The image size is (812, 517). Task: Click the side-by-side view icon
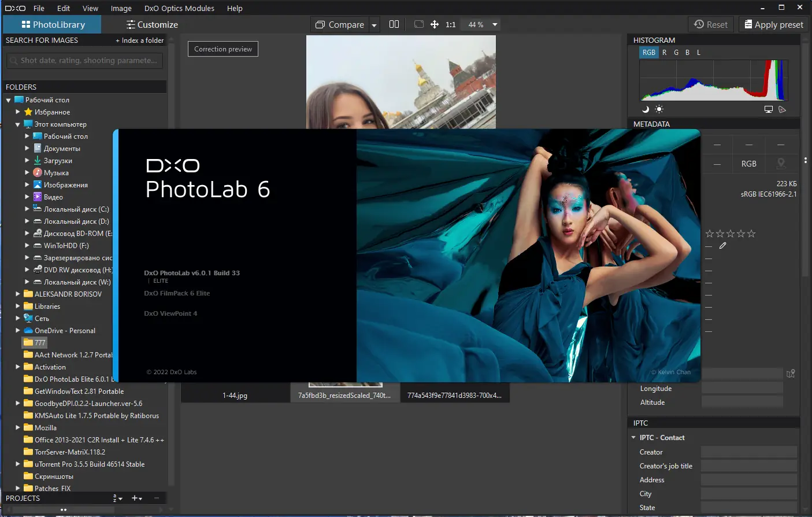[394, 24]
